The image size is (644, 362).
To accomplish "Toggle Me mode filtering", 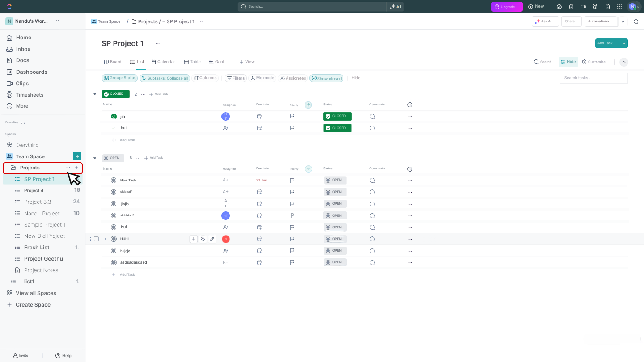I will 263,78.
